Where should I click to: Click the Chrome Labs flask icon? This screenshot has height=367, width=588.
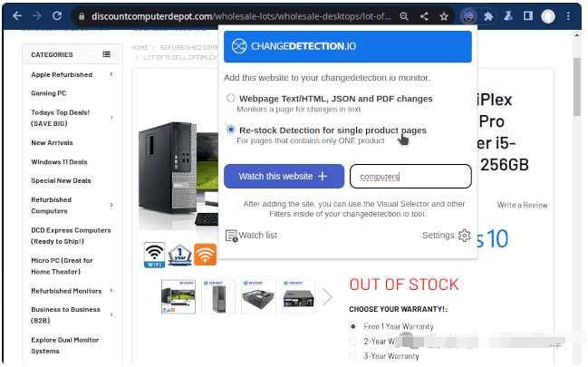(x=508, y=16)
